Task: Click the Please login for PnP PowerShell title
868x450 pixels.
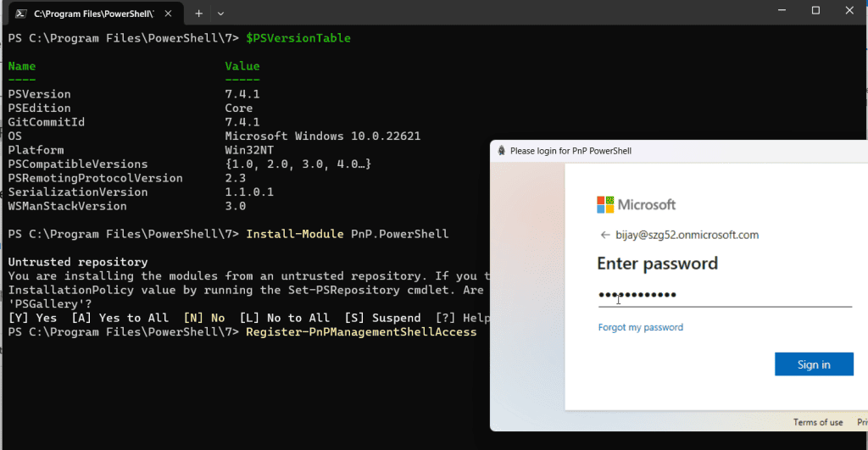Action: click(x=570, y=151)
